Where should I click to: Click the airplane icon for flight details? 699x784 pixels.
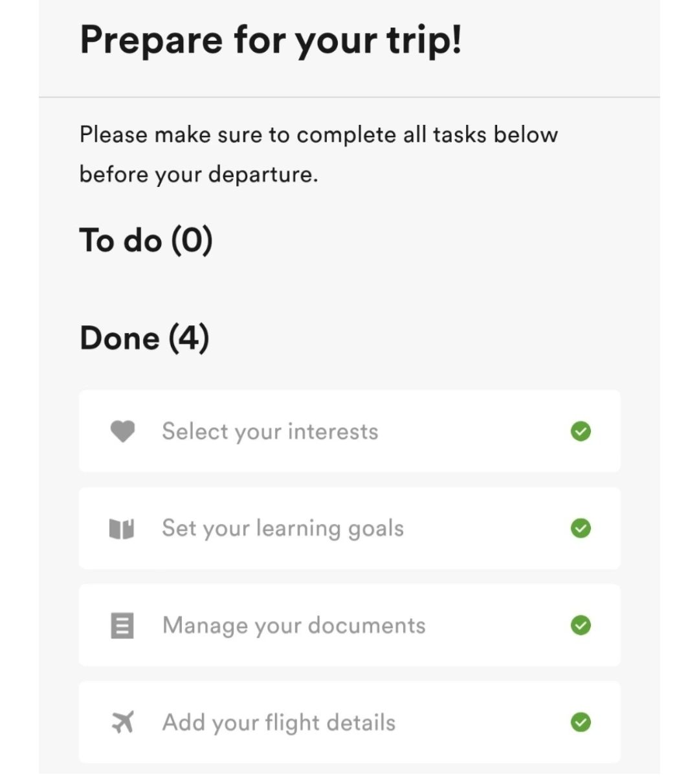coord(122,722)
